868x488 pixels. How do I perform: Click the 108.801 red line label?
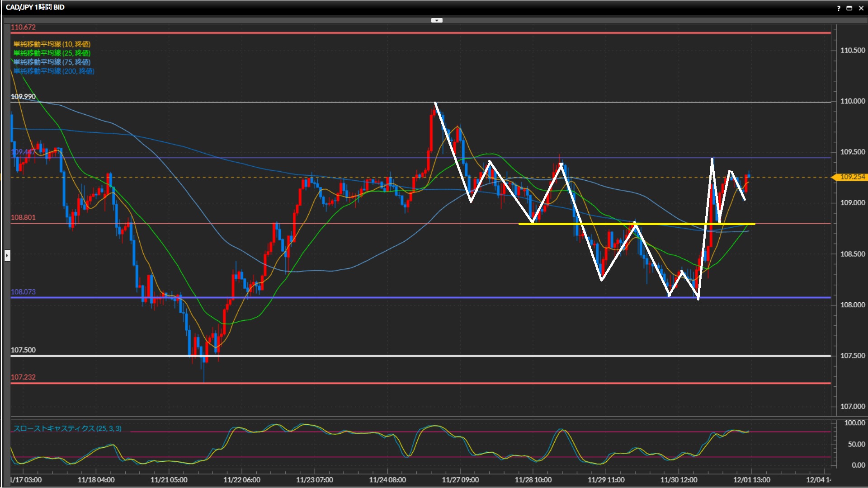(23, 217)
